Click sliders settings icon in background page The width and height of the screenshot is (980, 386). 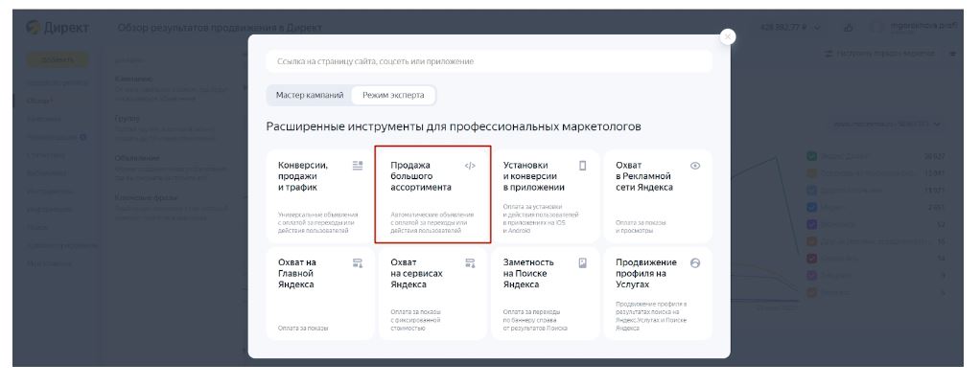828,55
